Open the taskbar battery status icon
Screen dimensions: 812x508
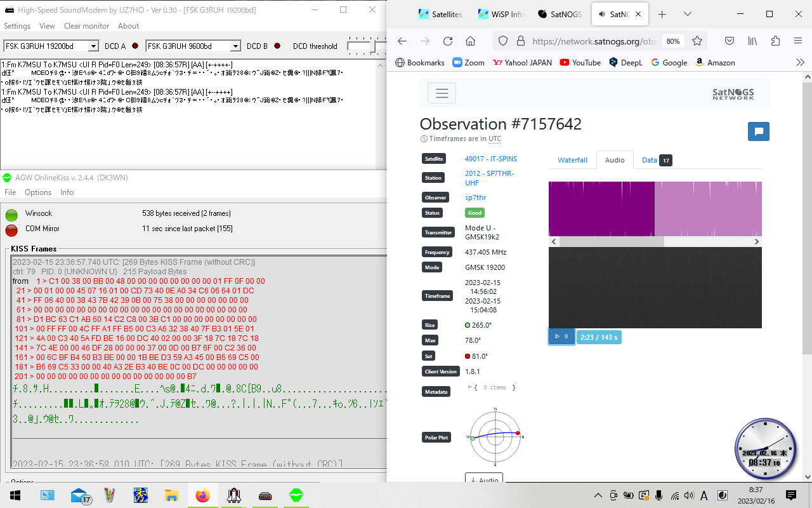tap(629, 495)
